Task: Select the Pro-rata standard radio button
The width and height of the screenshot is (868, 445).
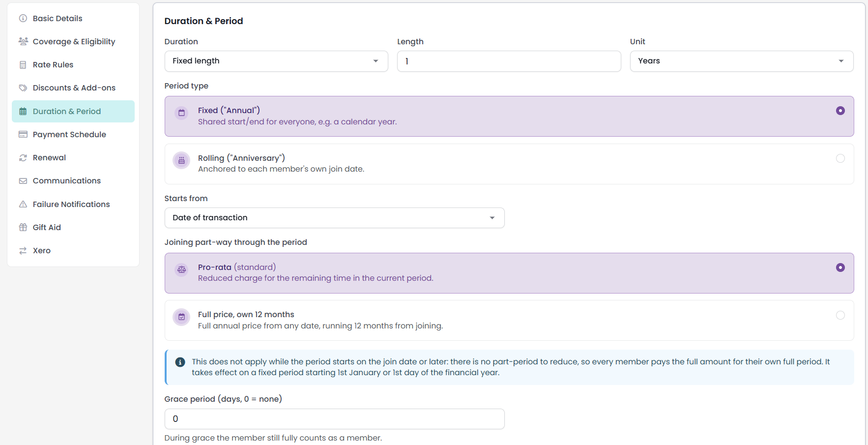Action: (840, 267)
